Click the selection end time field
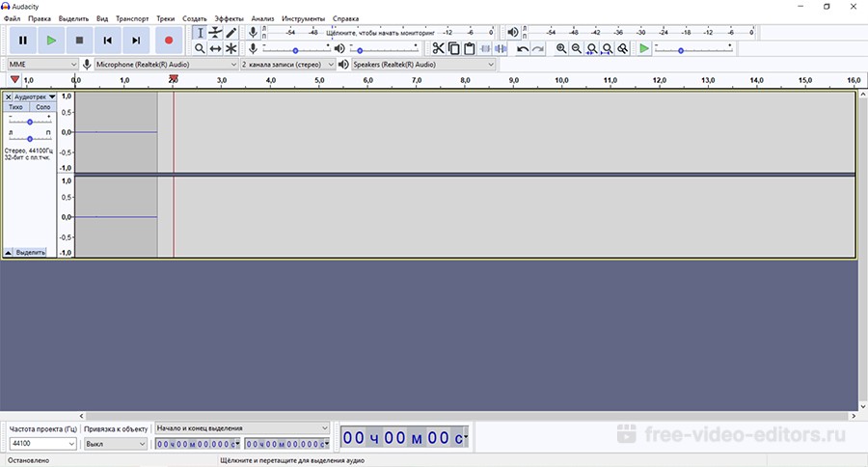This screenshot has height=467, width=868. [286, 444]
